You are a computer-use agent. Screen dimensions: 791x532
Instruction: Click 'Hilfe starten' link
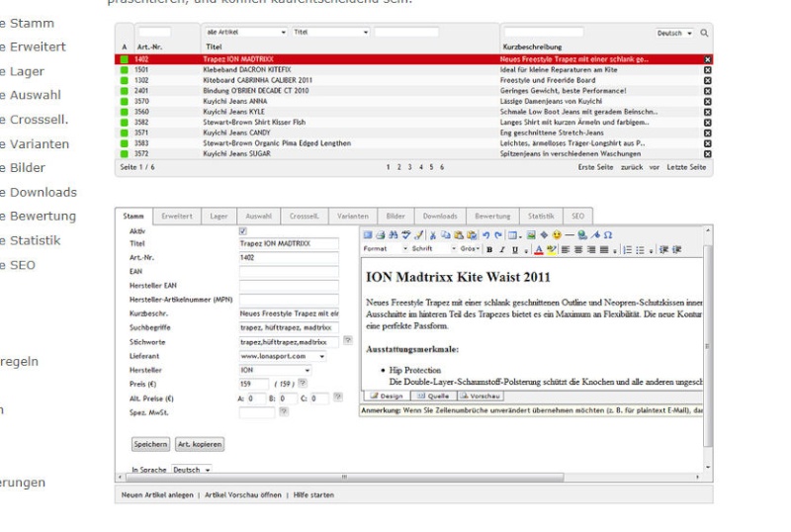(313, 495)
